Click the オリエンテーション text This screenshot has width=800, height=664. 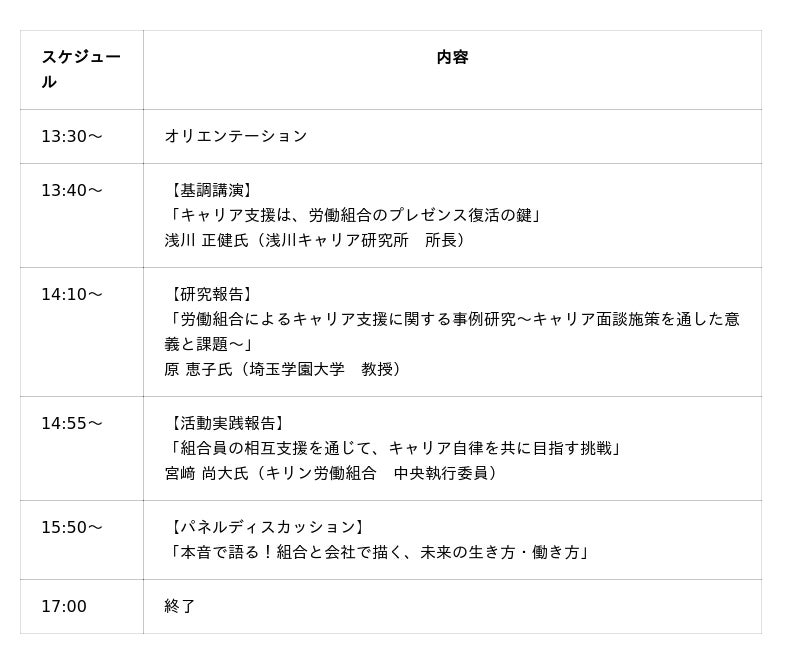235,136
